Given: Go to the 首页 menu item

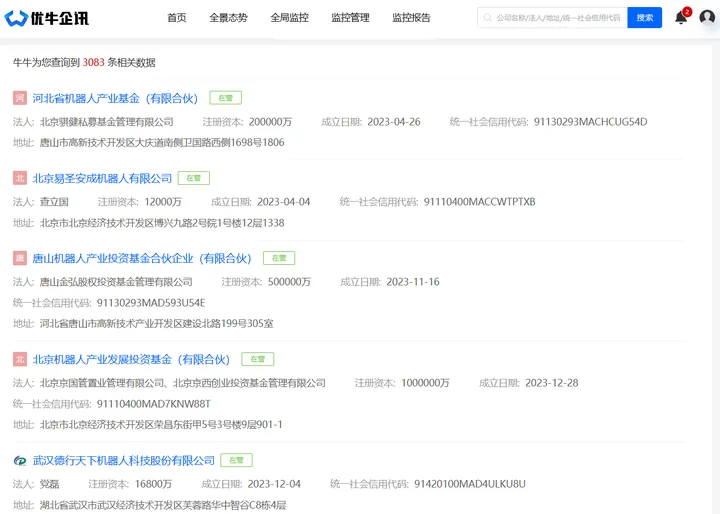Looking at the screenshot, I should pyautogui.click(x=177, y=18).
